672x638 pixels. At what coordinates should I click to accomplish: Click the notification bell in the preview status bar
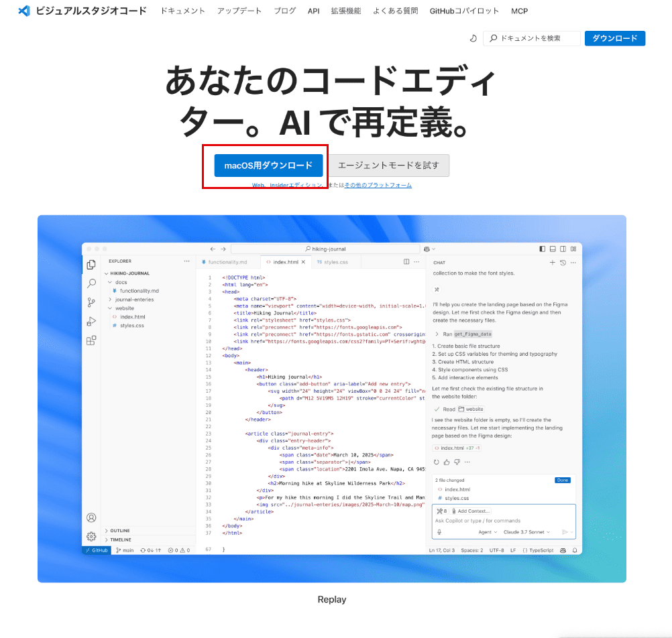(x=575, y=550)
